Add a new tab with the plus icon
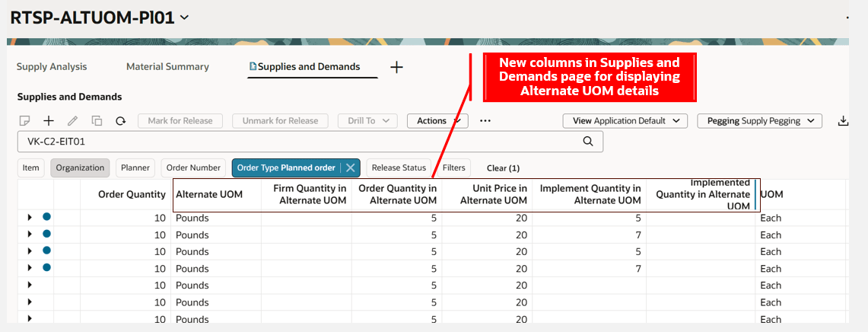The image size is (868, 332). coord(396,67)
